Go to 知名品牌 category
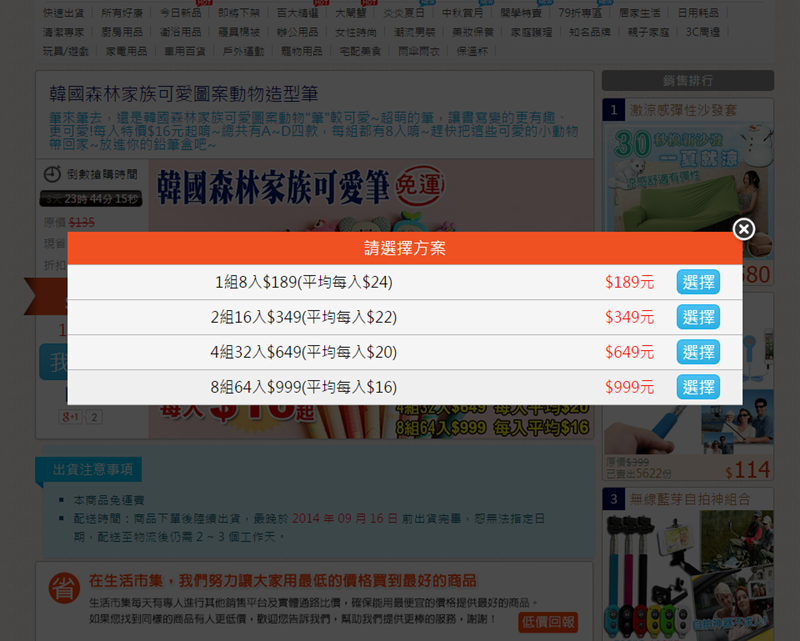The width and height of the screenshot is (800, 641). click(x=590, y=32)
